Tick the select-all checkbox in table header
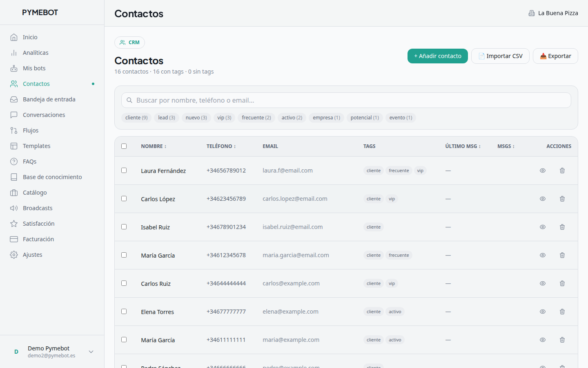 pos(124,146)
